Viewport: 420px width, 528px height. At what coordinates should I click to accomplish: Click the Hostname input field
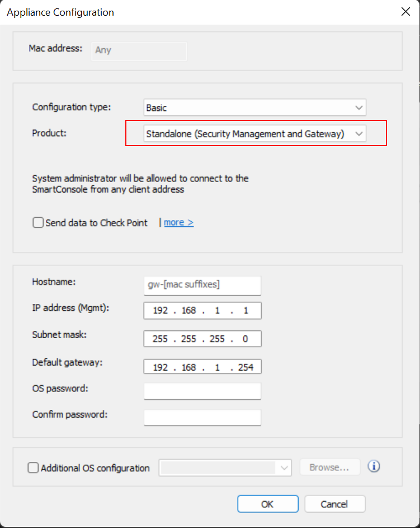tap(202, 285)
